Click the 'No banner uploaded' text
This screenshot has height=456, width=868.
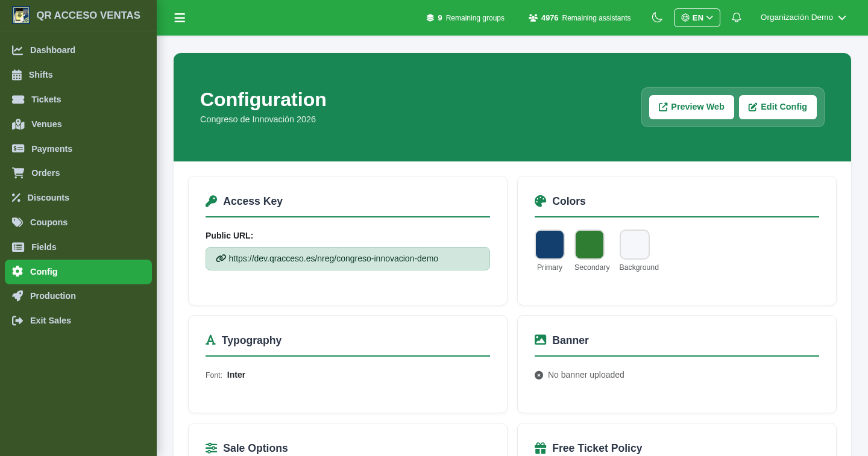coord(586,375)
